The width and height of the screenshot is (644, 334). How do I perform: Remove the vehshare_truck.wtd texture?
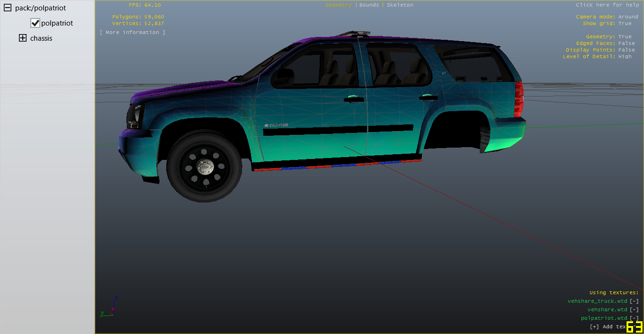[x=634, y=301]
